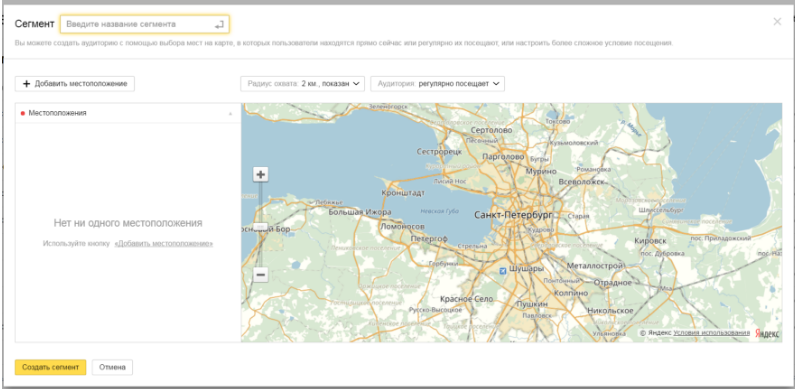Viewport: 795px width, 389px height.
Task: Click the red dot beside Местоположения
Action: [x=23, y=113]
